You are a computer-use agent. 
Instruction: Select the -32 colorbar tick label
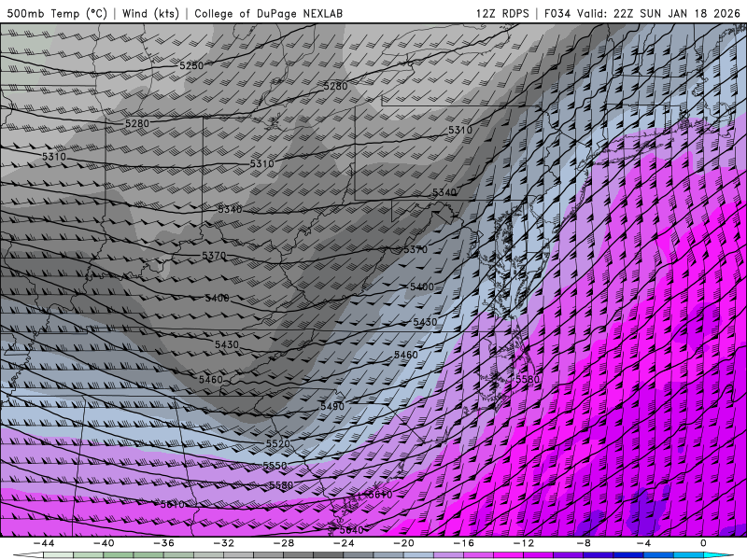(x=224, y=543)
